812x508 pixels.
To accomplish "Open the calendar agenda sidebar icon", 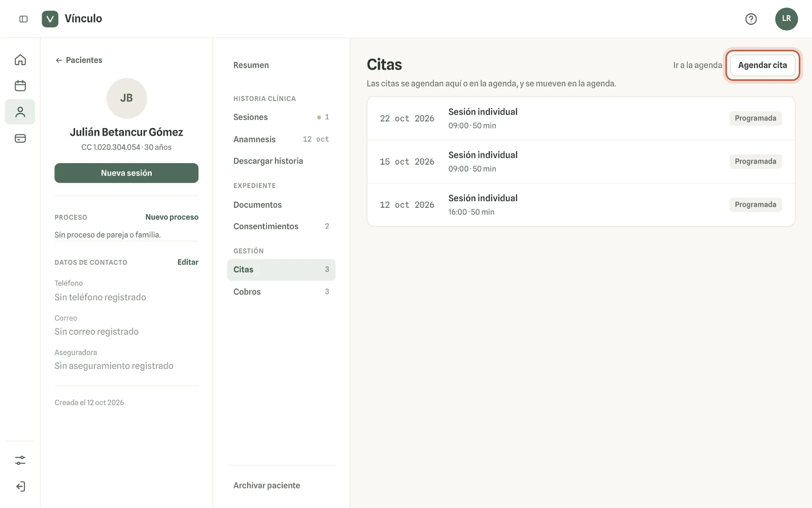I will 20,85.
